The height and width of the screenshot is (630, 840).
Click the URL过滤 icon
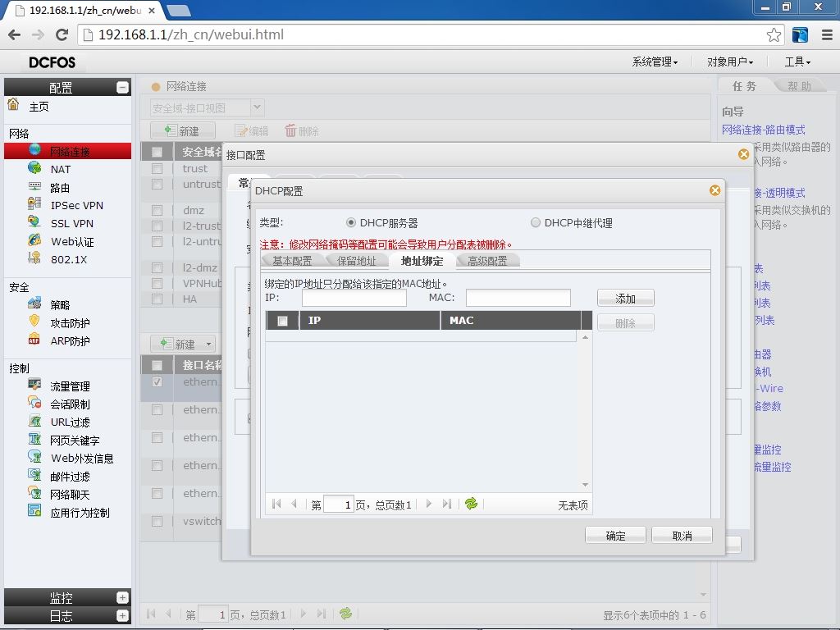pos(34,421)
